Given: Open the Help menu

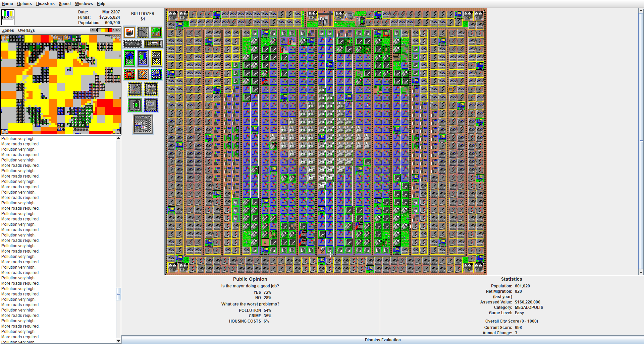Looking at the screenshot, I should pyautogui.click(x=101, y=4).
